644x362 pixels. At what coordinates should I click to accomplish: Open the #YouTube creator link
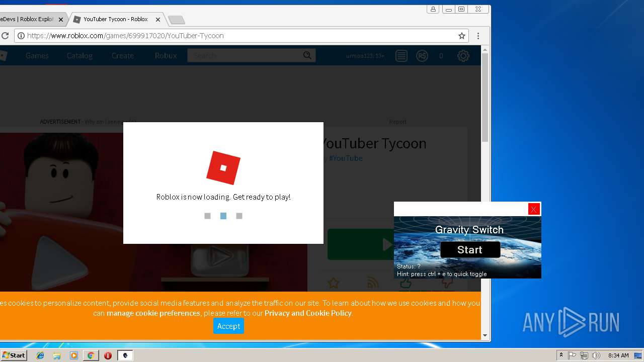[346, 158]
